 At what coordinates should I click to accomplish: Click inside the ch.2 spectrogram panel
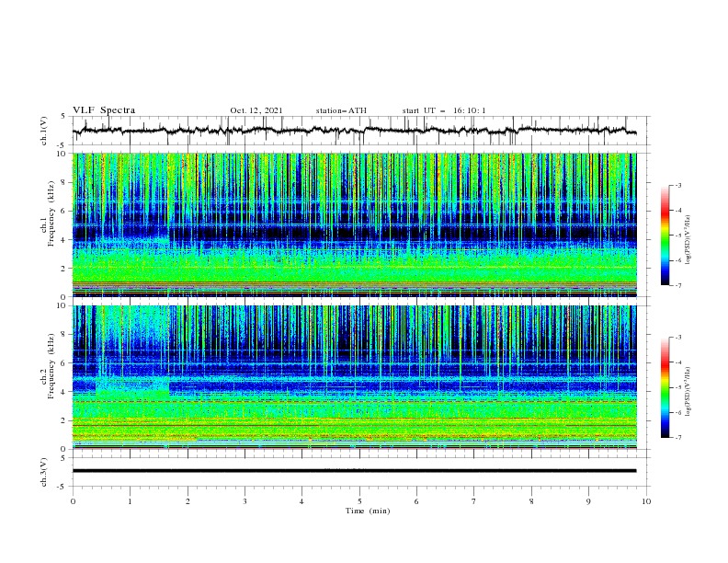point(354,377)
